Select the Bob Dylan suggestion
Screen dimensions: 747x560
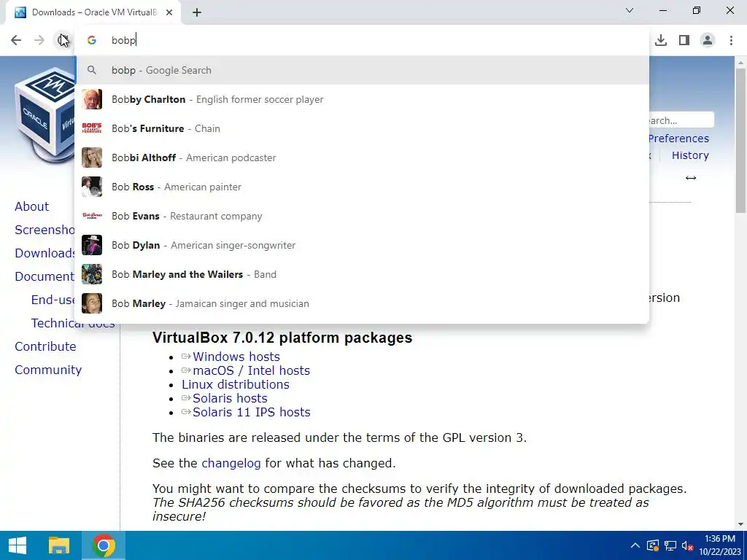tap(362, 245)
